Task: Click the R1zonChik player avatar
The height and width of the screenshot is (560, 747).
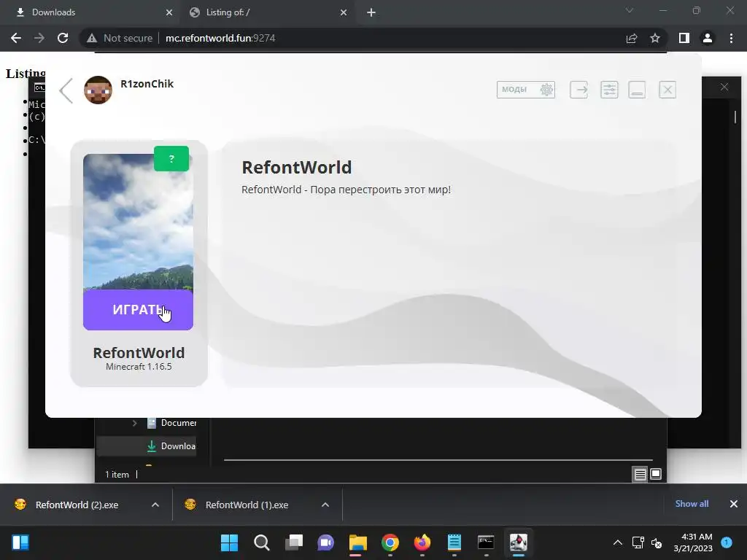Action: click(98, 90)
